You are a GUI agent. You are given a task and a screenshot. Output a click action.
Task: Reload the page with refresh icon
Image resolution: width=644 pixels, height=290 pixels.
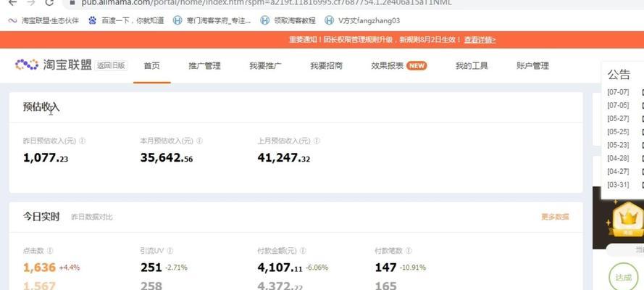pos(50,2)
